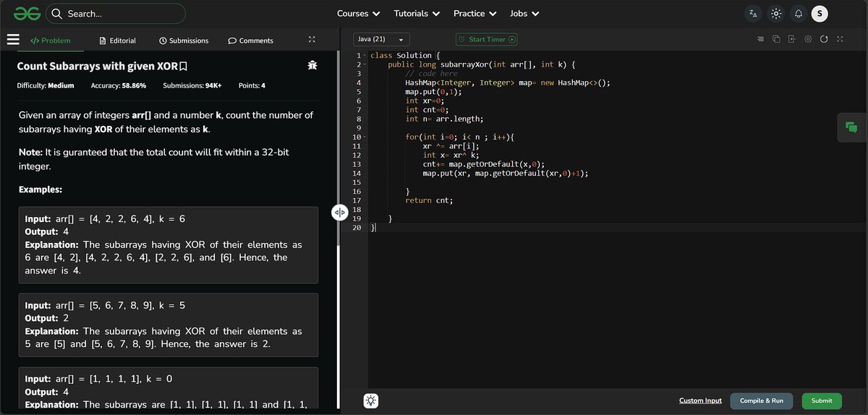The width and height of the screenshot is (868, 415).
Task: Switch to the Editorial tab
Action: click(117, 40)
